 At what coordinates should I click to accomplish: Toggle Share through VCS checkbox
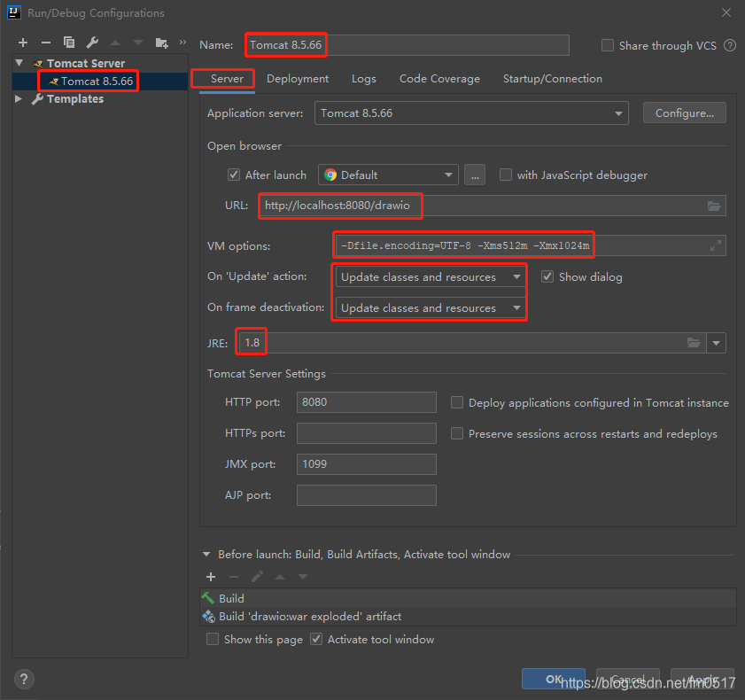pyautogui.click(x=608, y=45)
